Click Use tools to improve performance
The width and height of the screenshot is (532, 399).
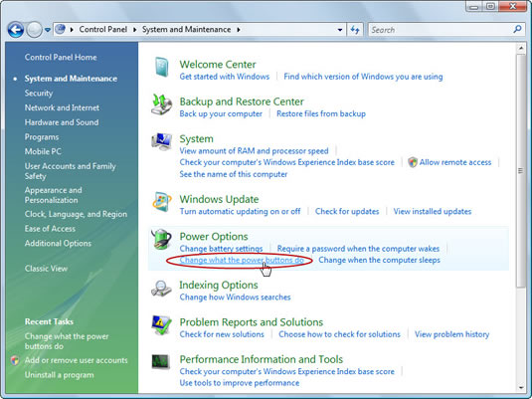[x=240, y=383]
